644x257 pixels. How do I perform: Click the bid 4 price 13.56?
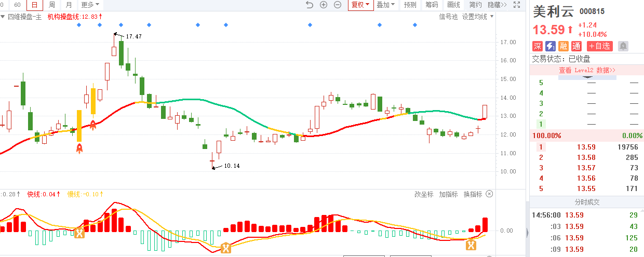click(586, 178)
